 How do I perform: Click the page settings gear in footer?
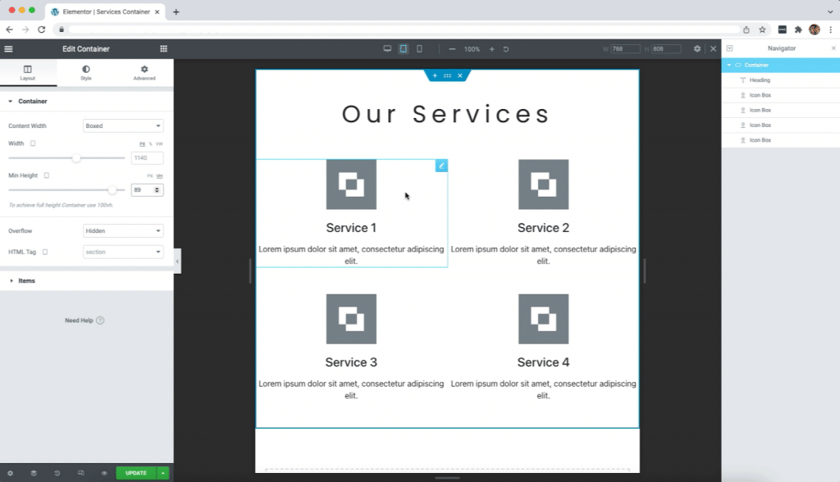pyautogui.click(x=10, y=473)
